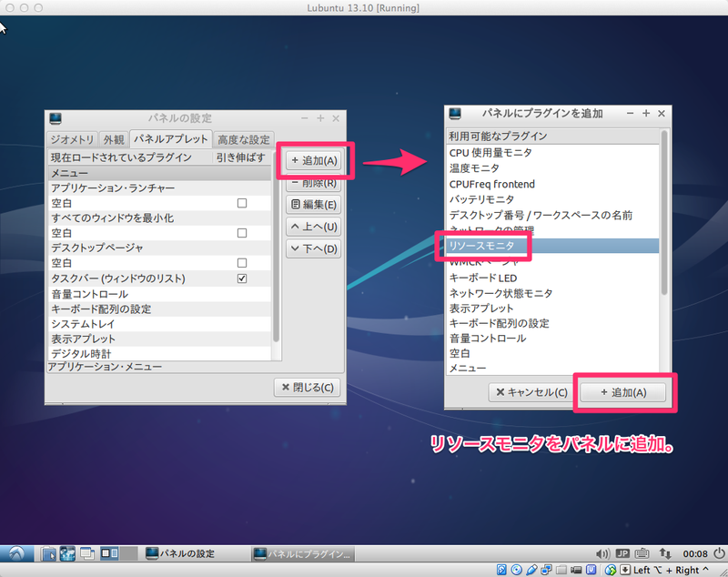Click 追加(A) in パネルにプラグインを追加 dialog
This screenshot has height=577, width=728.
tap(623, 392)
